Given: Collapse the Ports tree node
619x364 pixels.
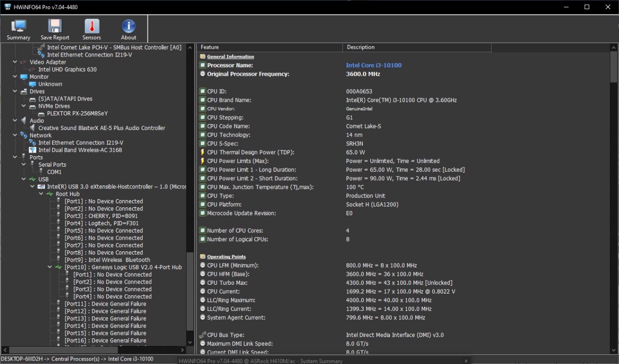Looking at the screenshot, I should 15,157.
